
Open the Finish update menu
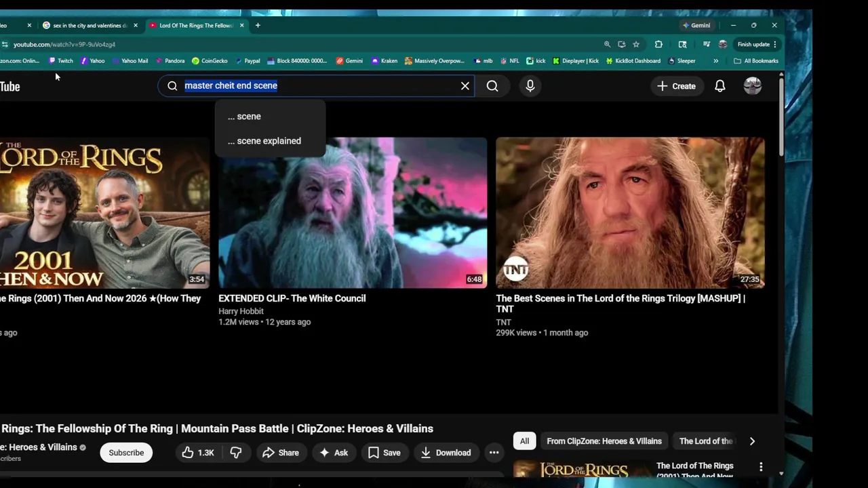pos(757,44)
